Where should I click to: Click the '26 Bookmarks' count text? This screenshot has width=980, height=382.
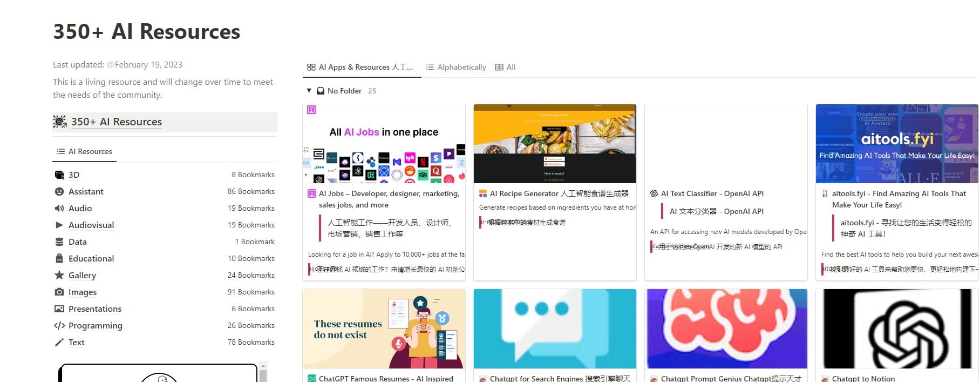click(x=251, y=325)
